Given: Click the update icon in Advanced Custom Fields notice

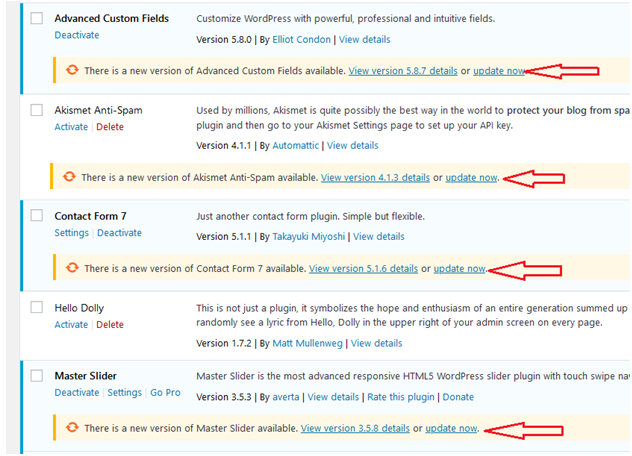Looking at the screenshot, I should pyautogui.click(x=72, y=70).
